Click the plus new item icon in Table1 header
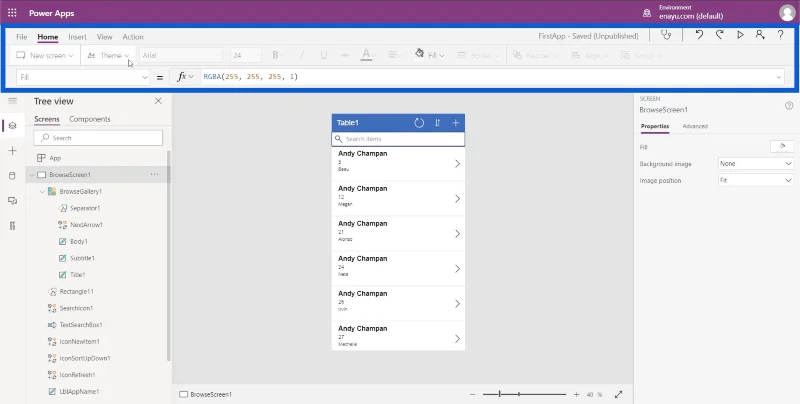The width and height of the screenshot is (800, 404). point(456,123)
